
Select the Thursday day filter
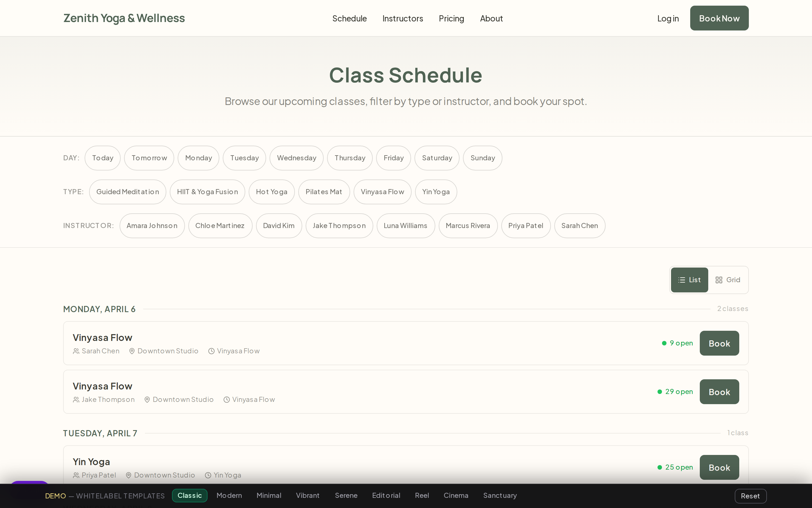point(350,158)
